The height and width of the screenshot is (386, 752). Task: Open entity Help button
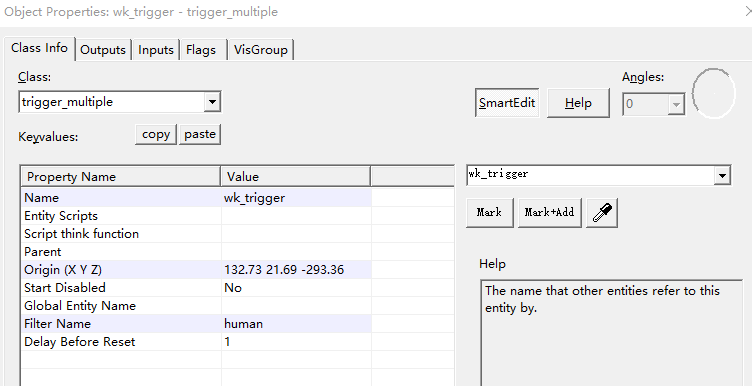pos(578,103)
